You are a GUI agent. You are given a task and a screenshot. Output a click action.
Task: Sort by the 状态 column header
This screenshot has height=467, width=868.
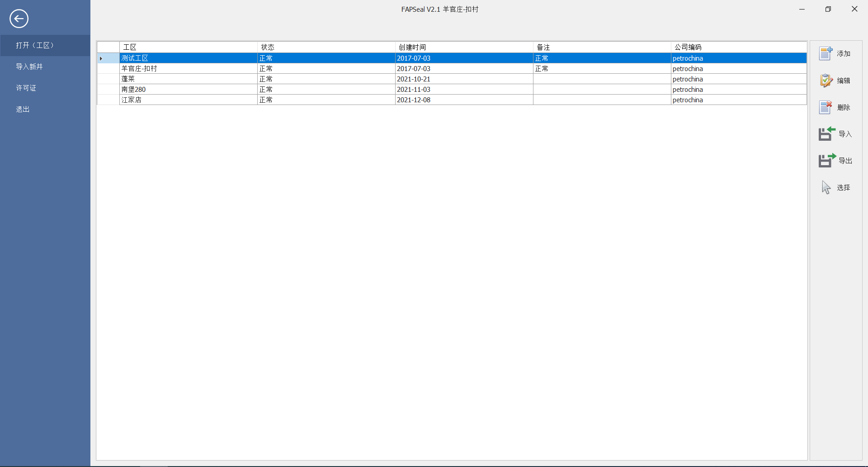pyautogui.click(x=326, y=47)
